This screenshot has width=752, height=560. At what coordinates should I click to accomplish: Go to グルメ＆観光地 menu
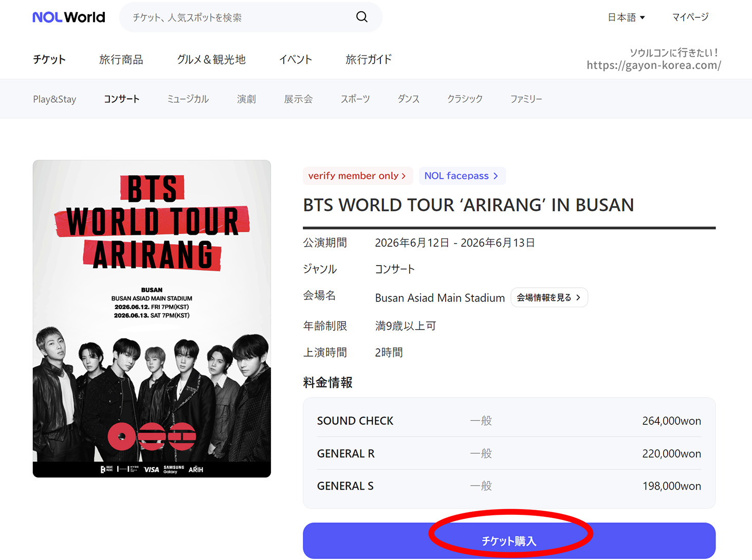[211, 60]
